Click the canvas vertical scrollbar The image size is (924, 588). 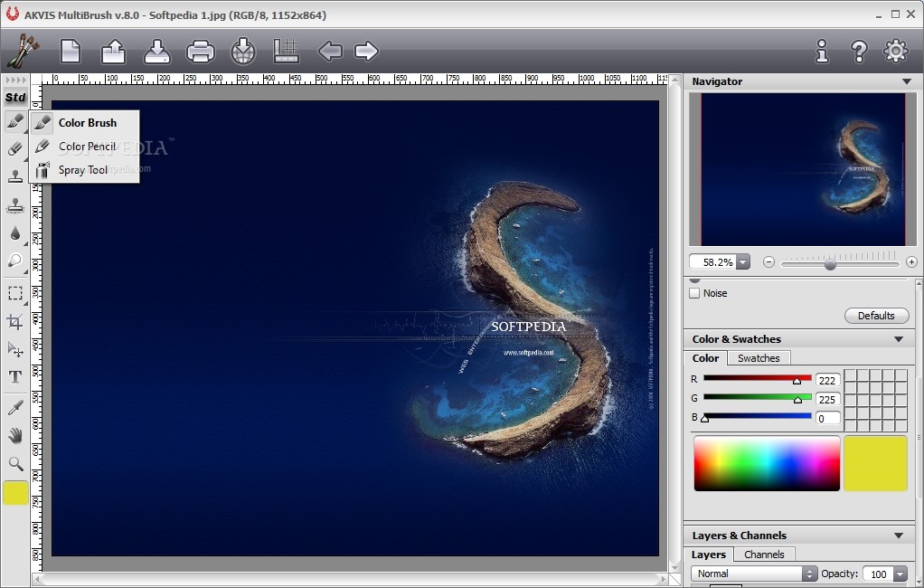[x=675, y=324]
